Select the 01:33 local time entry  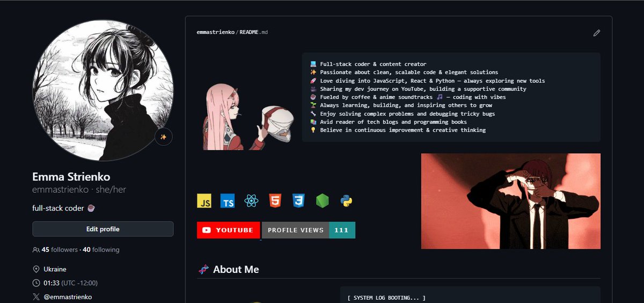click(71, 283)
